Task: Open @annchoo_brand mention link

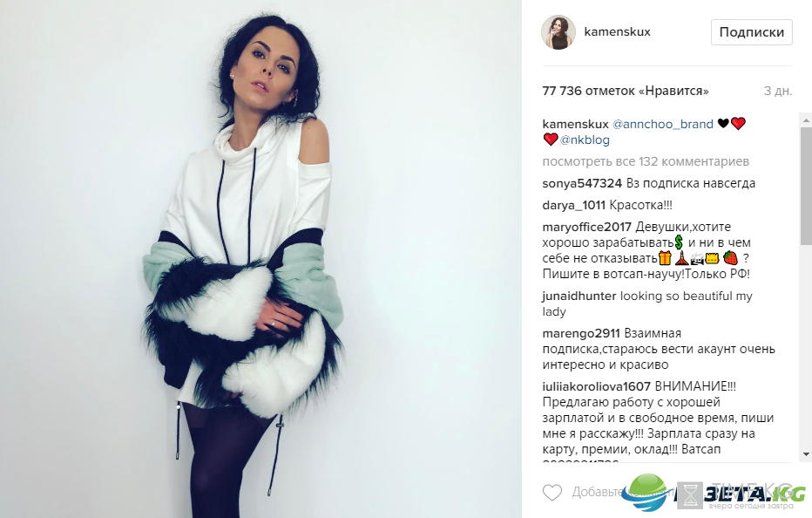Action: tap(663, 124)
